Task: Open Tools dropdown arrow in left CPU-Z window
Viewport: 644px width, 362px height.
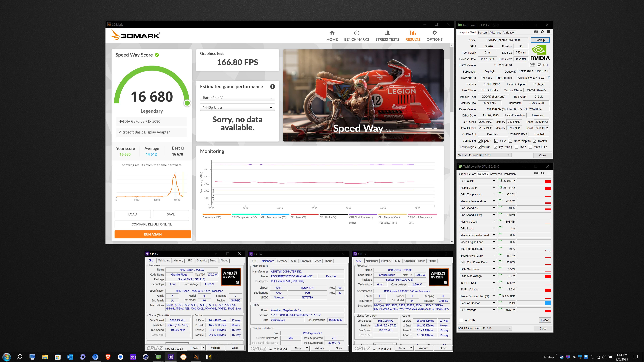Action: pos(203,348)
